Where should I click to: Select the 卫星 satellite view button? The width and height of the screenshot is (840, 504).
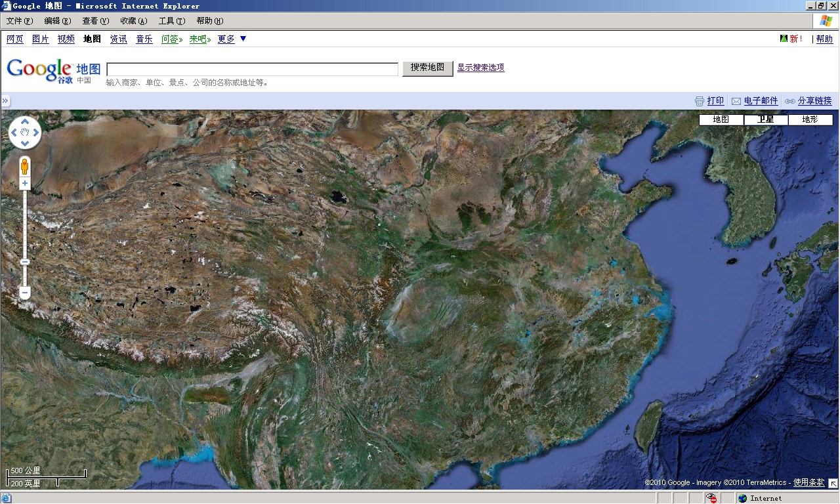point(765,119)
